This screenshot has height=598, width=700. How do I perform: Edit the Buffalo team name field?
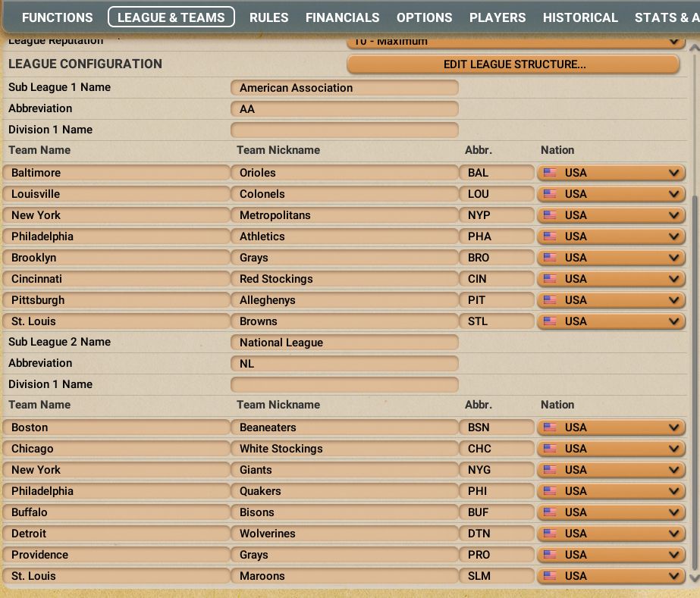pyautogui.click(x=116, y=512)
